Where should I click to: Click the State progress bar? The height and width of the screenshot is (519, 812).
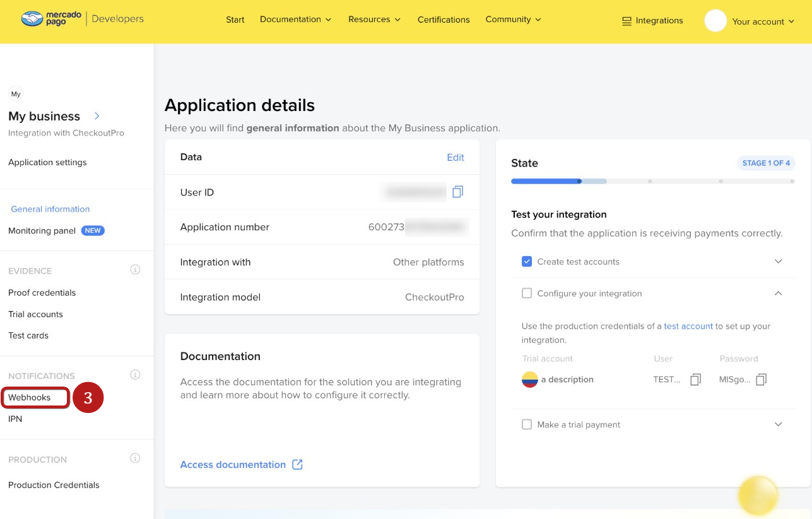(x=652, y=182)
